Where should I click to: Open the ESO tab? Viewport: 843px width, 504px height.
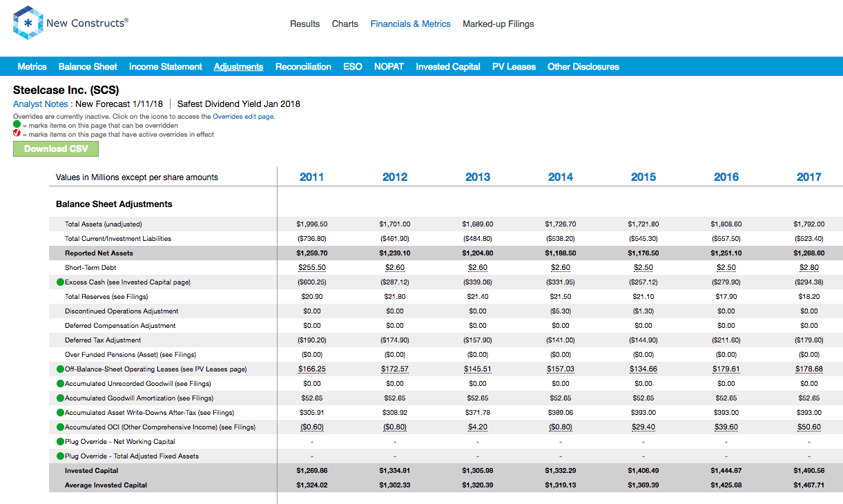pyautogui.click(x=353, y=66)
